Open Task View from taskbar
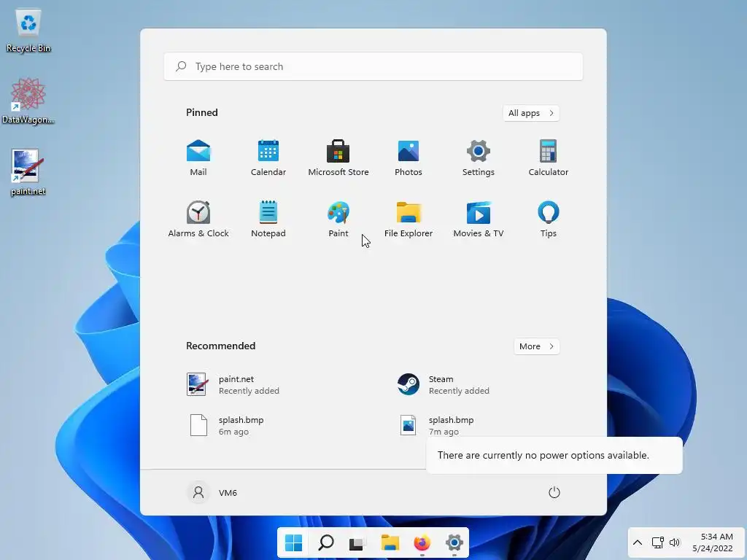Viewport: 747px width, 560px height. [x=357, y=542]
